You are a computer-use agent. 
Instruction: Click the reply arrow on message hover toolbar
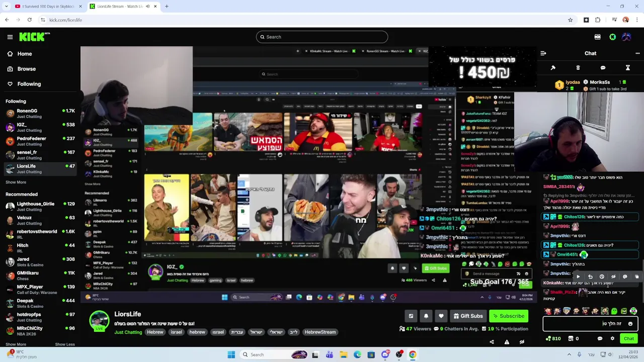(x=590, y=277)
